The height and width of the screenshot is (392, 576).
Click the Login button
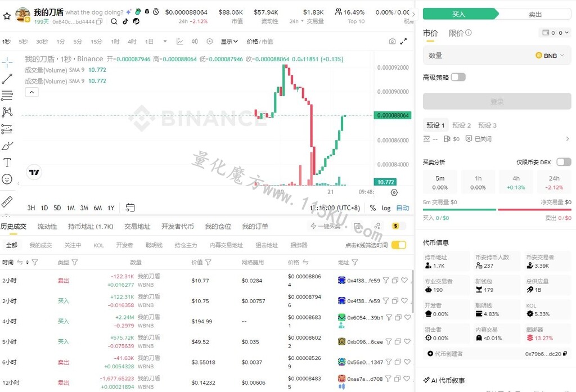[x=497, y=101]
